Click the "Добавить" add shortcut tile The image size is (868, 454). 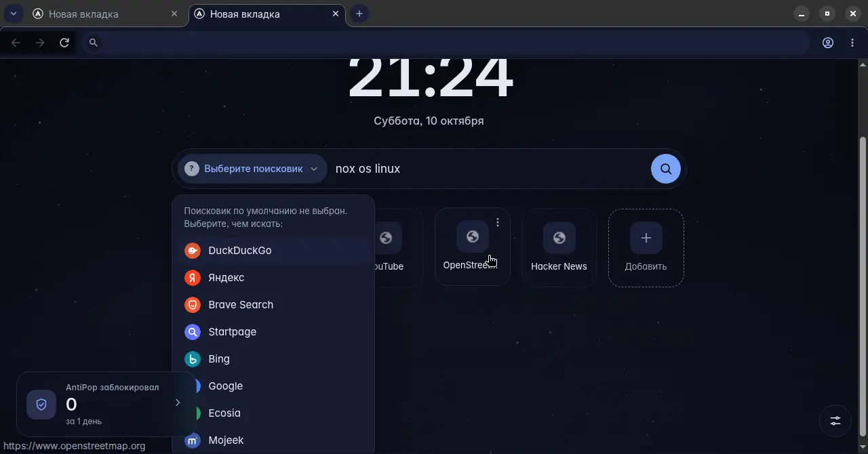pyautogui.click(x=646, y=247)
